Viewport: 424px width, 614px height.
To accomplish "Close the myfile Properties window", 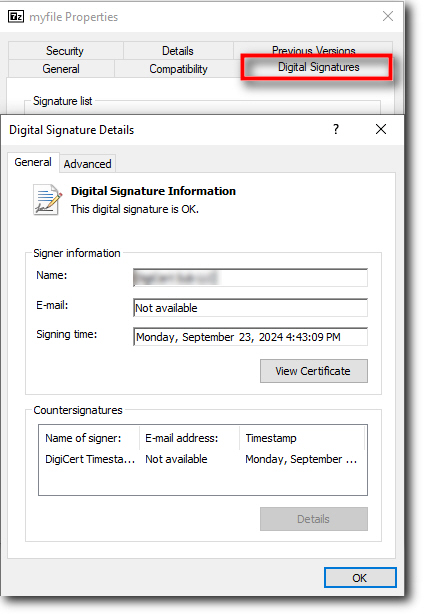I will pos(388,16).
